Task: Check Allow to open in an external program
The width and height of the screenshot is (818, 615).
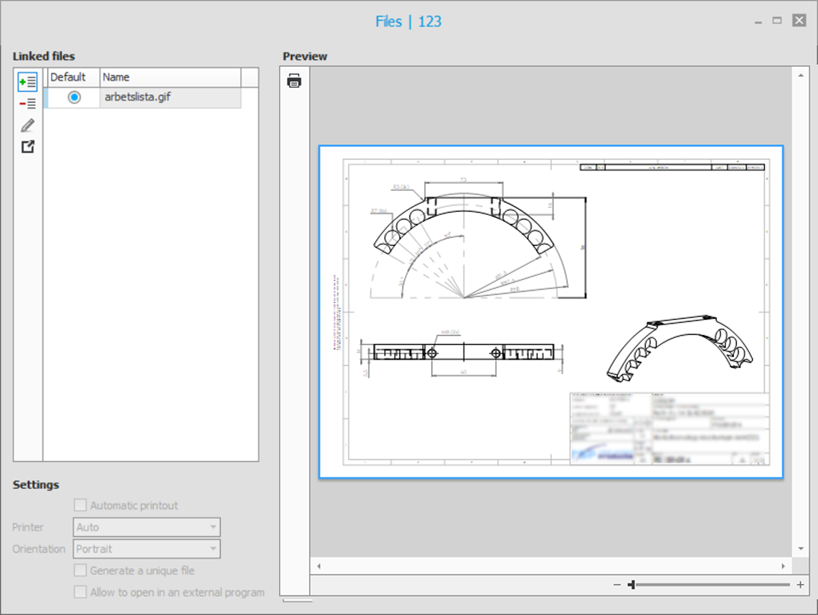Action: (x=81, y=592)
